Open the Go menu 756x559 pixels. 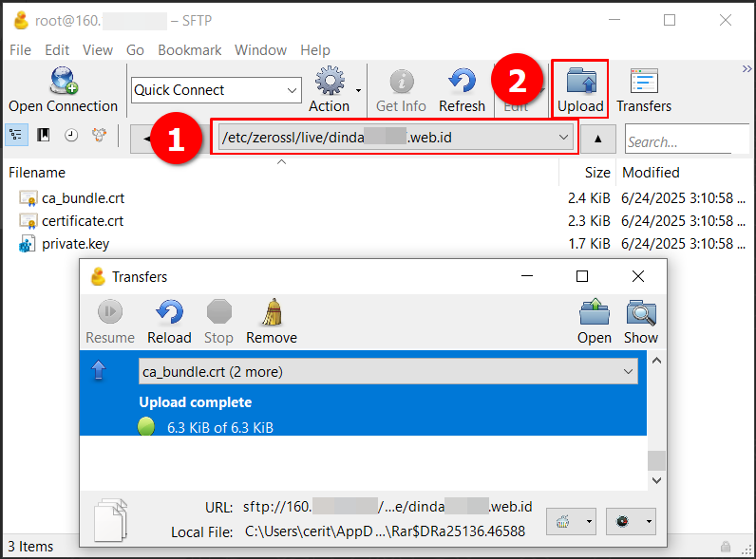135,50
